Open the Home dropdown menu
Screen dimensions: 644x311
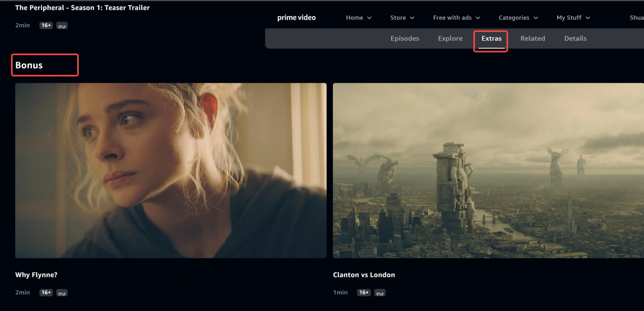pos(359,17)
